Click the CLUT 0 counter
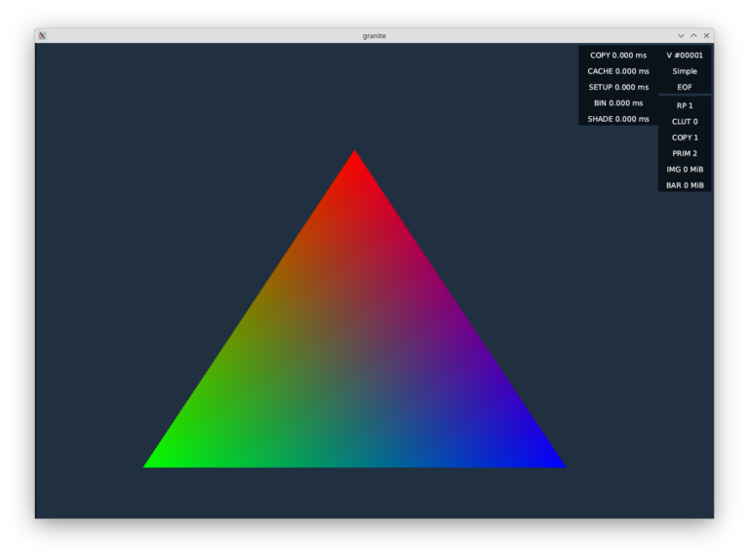Screen dimensions: 749x560 click(685, 122)
